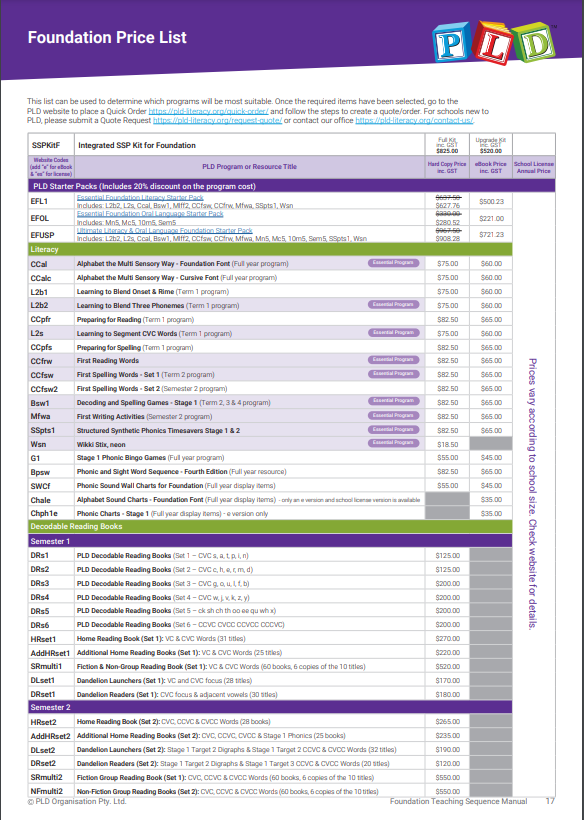Click the PLD Starter Packs section banner
The width and height of the screenshot is (584, 820).
click(x=291, y=186)
